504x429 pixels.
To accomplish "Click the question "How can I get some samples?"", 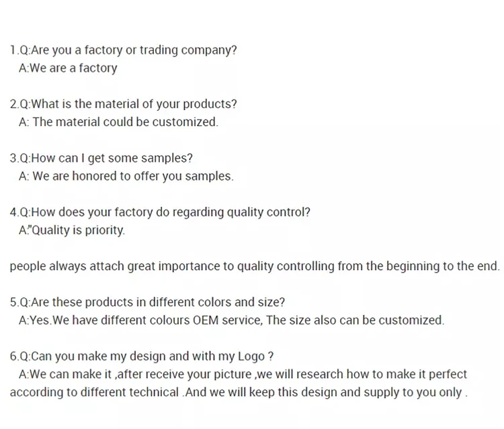I will click(x=101, y=158).
